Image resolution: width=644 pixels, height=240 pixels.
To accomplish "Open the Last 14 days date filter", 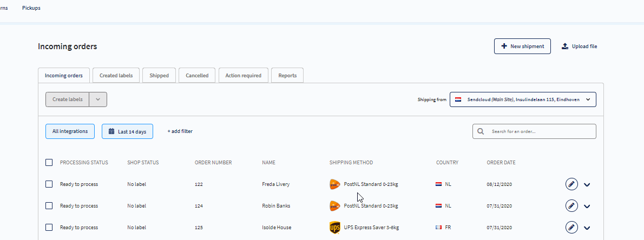I will (127, 131).
